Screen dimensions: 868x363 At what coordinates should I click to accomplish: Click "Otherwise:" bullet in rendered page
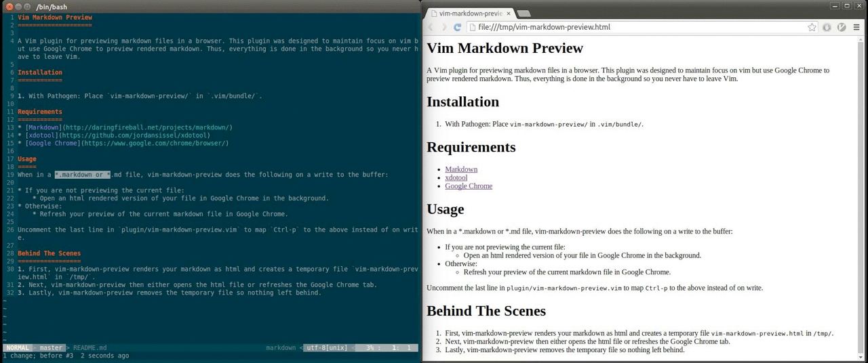click(461, 264)
